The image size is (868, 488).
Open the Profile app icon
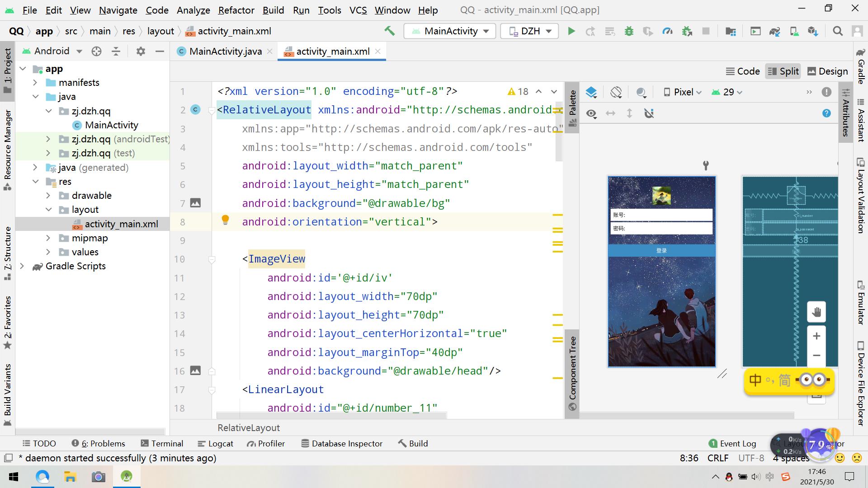coord(667,31)
